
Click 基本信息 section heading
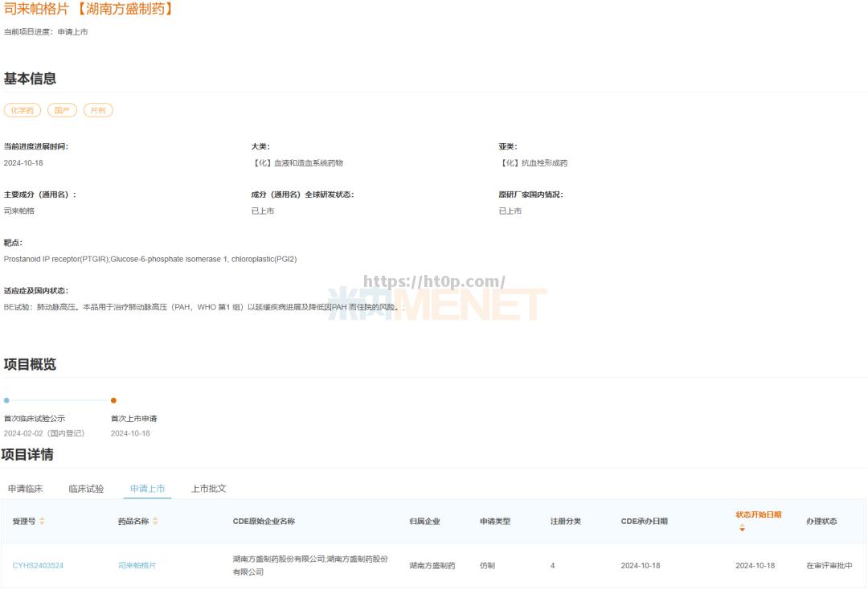click(30, 79)
